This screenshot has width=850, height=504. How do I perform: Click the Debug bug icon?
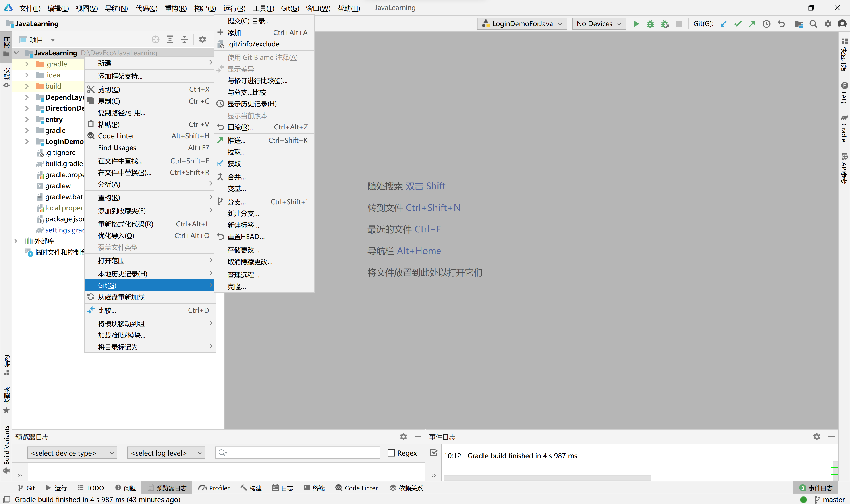(650, 24)
